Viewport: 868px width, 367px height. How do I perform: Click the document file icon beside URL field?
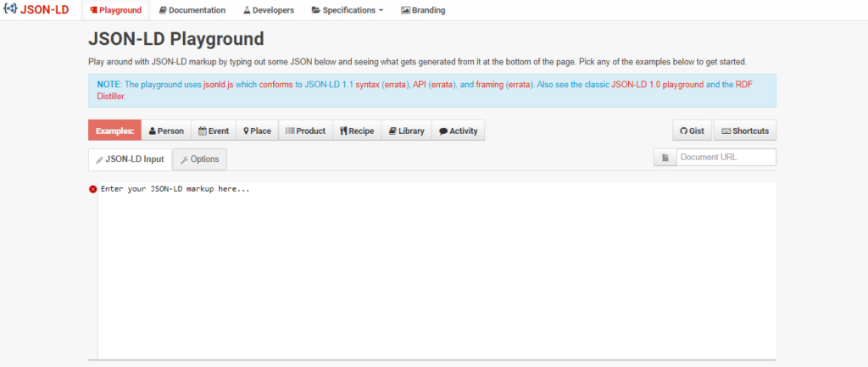665,157
